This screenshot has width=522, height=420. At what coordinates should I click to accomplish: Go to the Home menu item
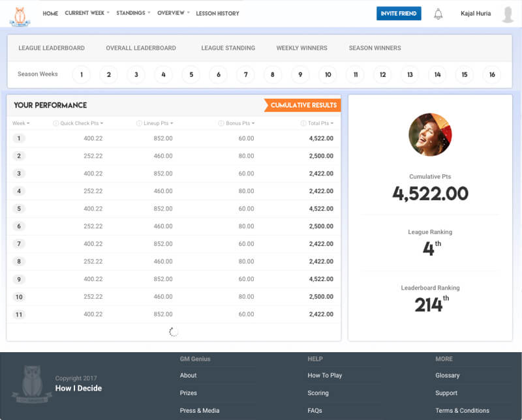coord(50,13)
